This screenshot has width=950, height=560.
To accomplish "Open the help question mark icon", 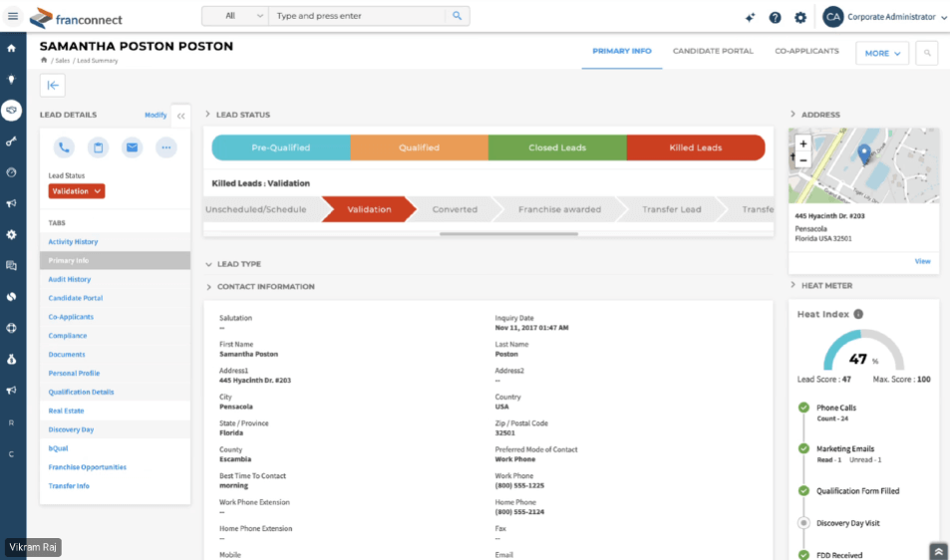I will click(775, 17).
